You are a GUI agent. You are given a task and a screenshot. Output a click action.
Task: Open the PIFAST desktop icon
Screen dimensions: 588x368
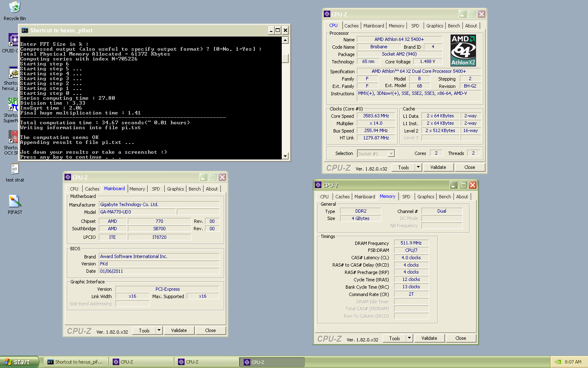(15, 201)
